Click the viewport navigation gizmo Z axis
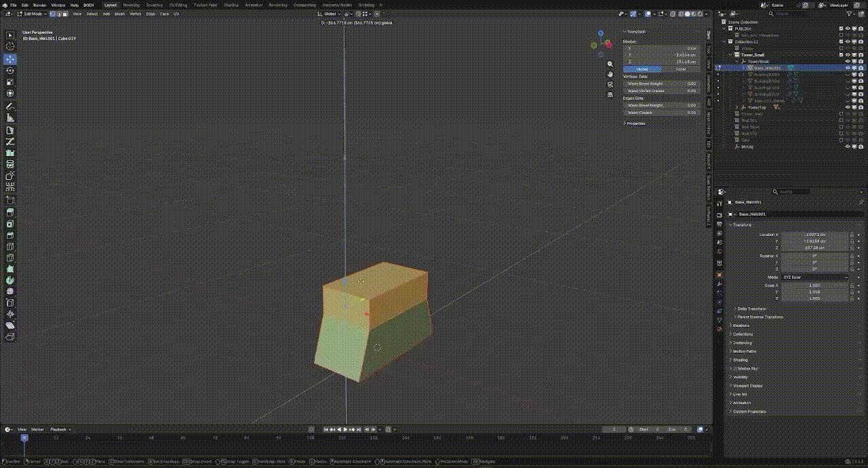Viewport: 868px width, 468px height. tap(600, 33)
